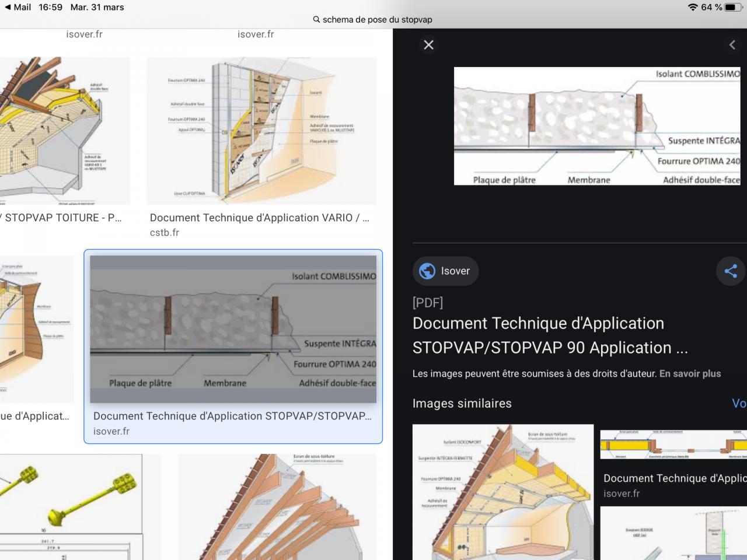Click the globe icon beside Isover
The image size is (747, 560).
[427, 271]
